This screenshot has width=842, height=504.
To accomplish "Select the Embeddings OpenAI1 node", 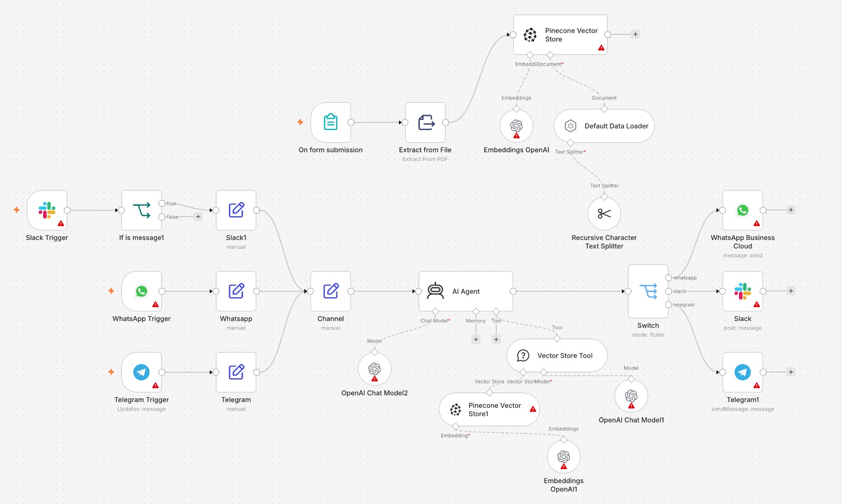I will (564, 457).
